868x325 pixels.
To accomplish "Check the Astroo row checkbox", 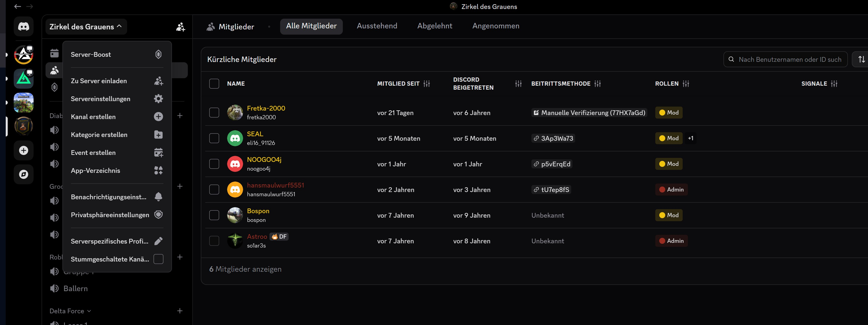I will (214, 241).
